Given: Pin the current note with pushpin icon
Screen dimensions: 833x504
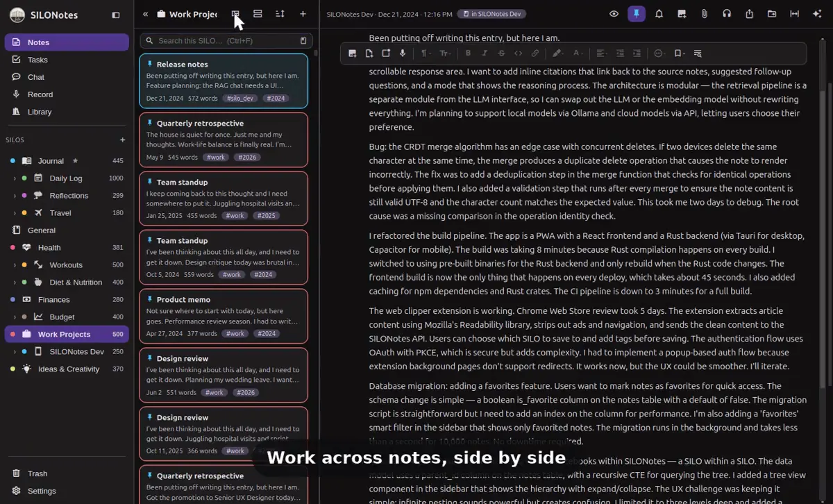Looking at the screenshot, I should [x=637, y=14].
